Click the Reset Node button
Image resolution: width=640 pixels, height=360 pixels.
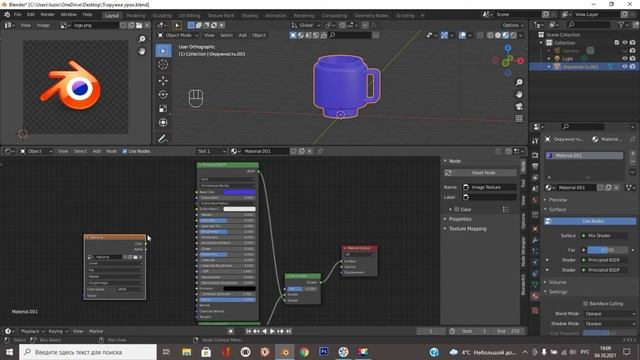tap(480, 173)
